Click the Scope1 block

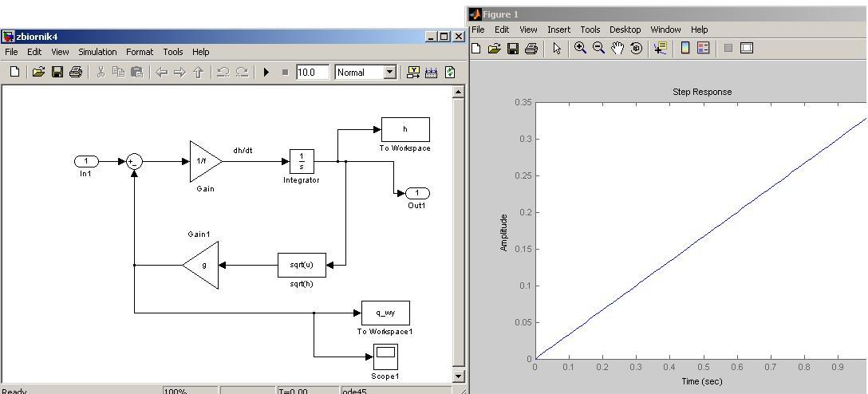point(385,357)
